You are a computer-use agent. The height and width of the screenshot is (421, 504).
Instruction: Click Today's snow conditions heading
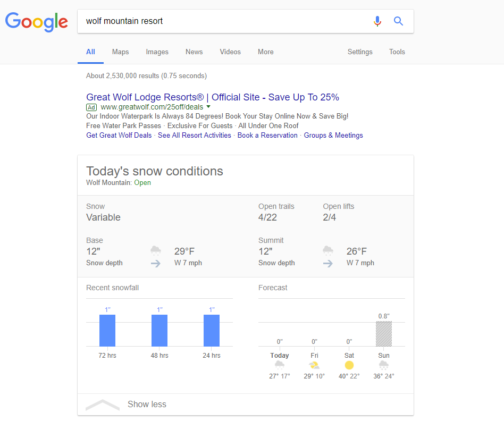pyautogui.click(x=155, y=171)
